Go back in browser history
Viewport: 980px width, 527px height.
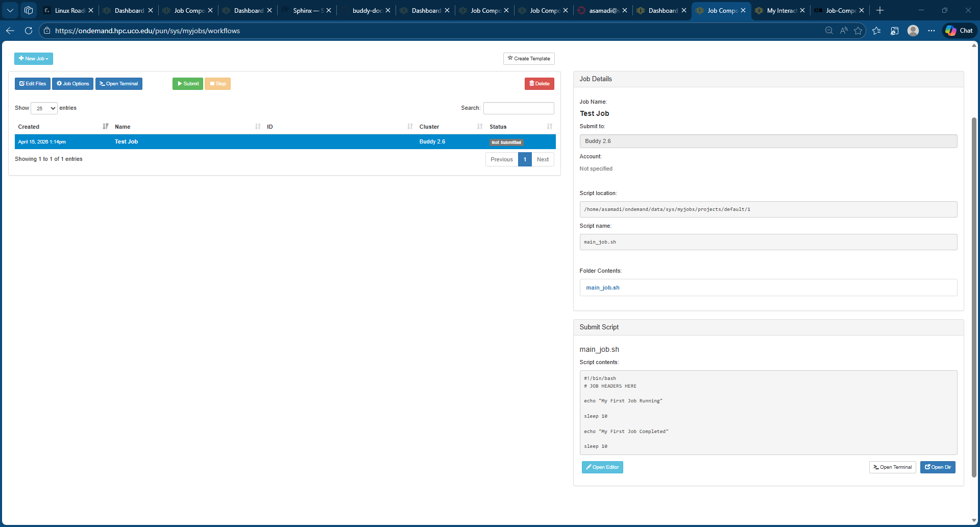10,31
